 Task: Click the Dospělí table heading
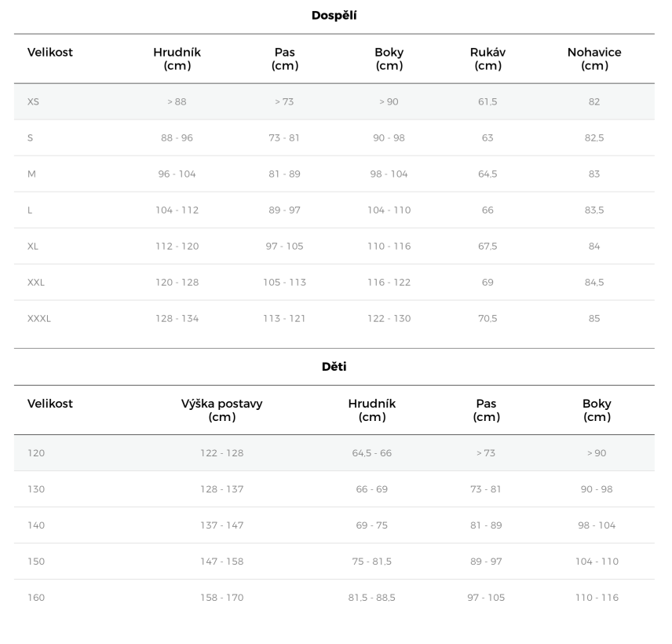[334, 15]
